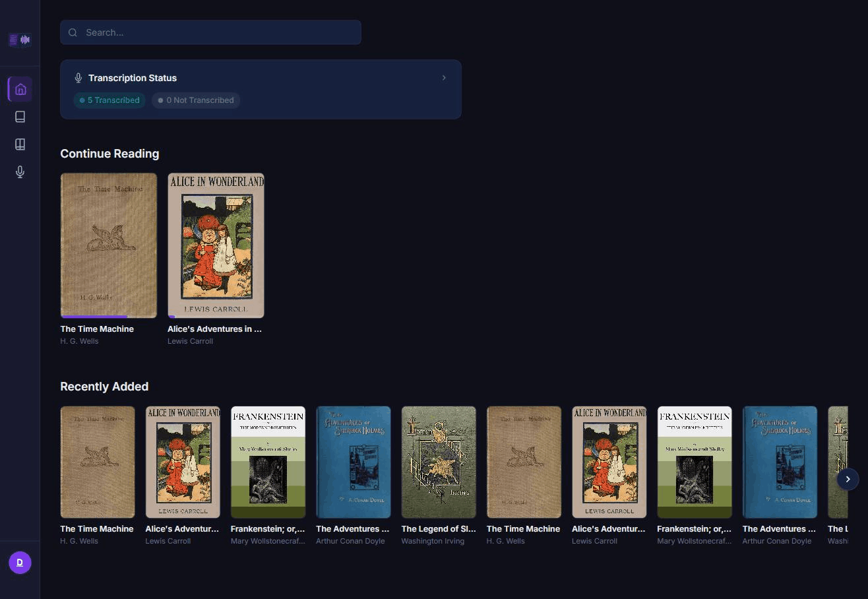Open The Time Machine cover in Continue Reading
868x599 pixels.
click(x=109, y=245)
